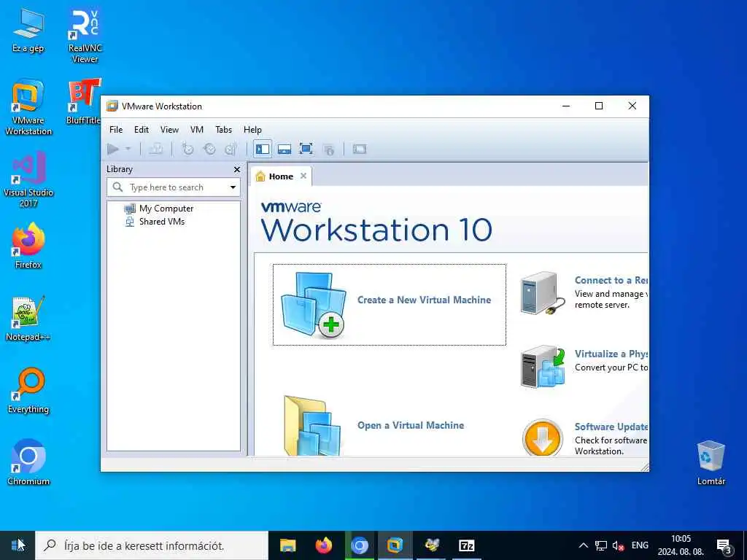Screen dimensions: 747x560
Task: Select the Notepad++ desktop shortcut
Action: click(28, 319)
